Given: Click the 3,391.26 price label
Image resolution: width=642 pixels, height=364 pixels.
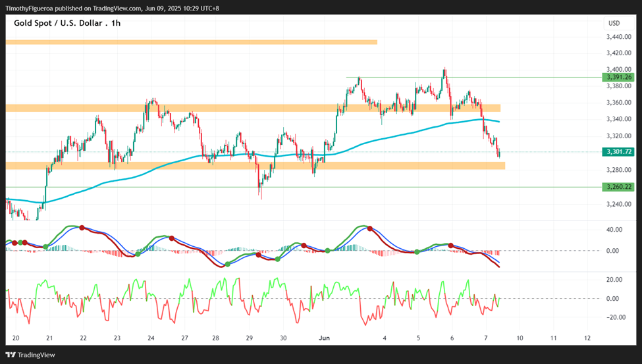Looking at the screenshot, I should [618, 78].
